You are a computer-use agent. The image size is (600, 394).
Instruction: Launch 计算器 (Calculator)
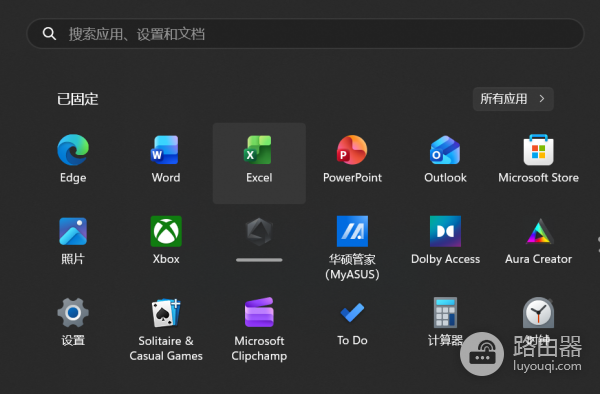pyautogui.click(x=445, y=322)
